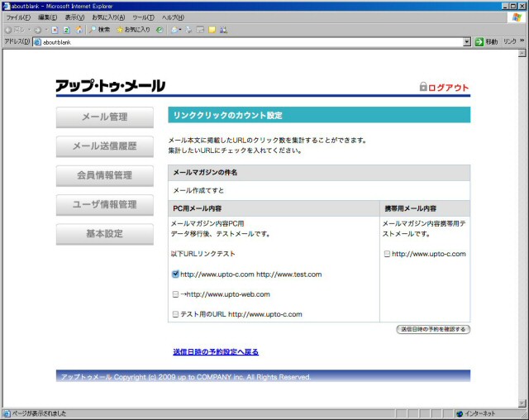This screenshot has width=529, height=420.
Task: Open ユーザ情報管理 sidebar button
Action: [x=105, y=205]
